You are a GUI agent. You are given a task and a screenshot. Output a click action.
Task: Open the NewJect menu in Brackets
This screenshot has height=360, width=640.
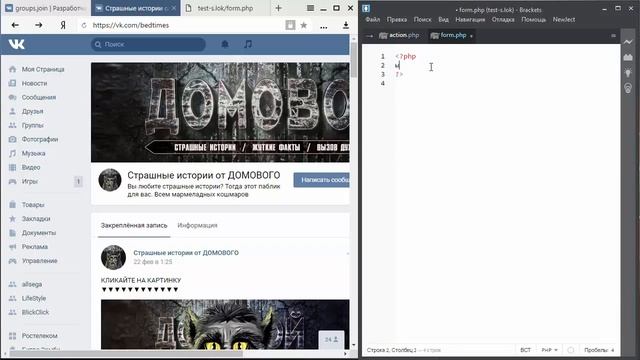click(564, 20)
